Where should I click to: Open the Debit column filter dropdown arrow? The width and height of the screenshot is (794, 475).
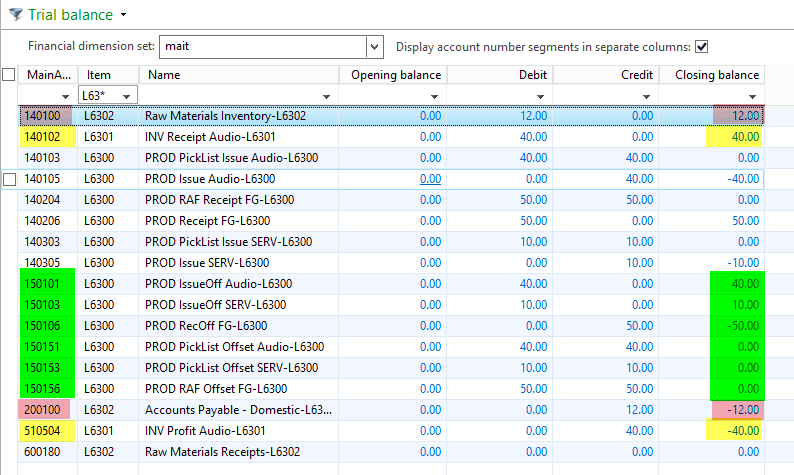pos(540,95)
